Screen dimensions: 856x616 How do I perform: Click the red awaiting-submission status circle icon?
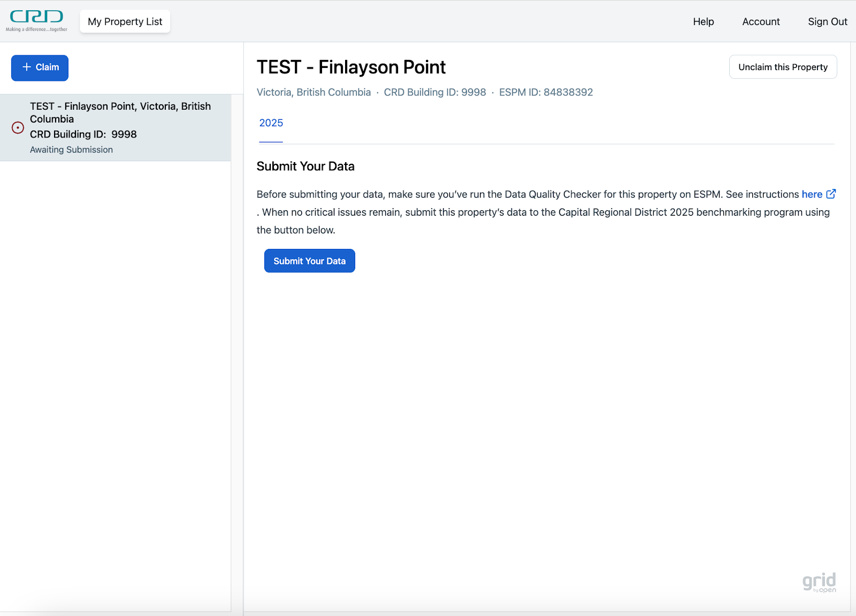(x=18, y=128)
